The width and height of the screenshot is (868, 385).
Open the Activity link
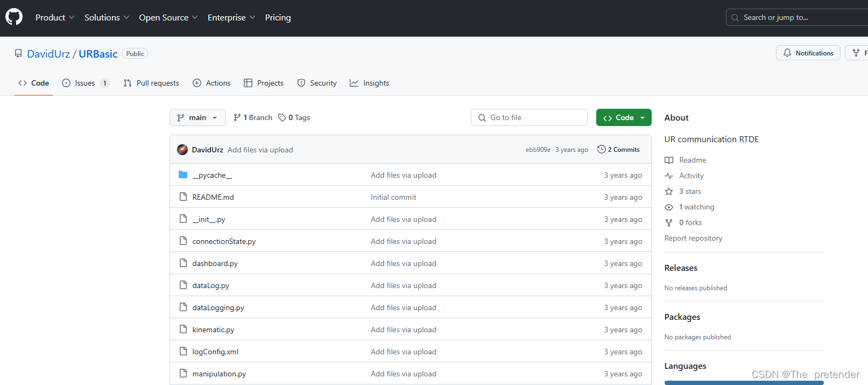691,176
